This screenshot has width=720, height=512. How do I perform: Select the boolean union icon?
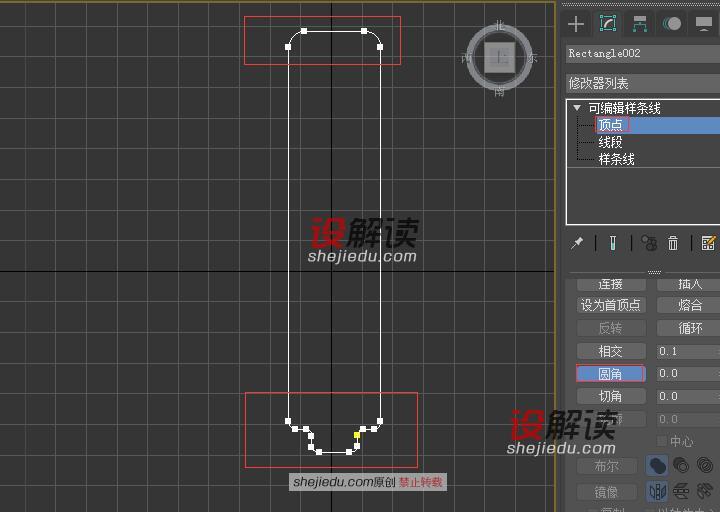point(657,466)
